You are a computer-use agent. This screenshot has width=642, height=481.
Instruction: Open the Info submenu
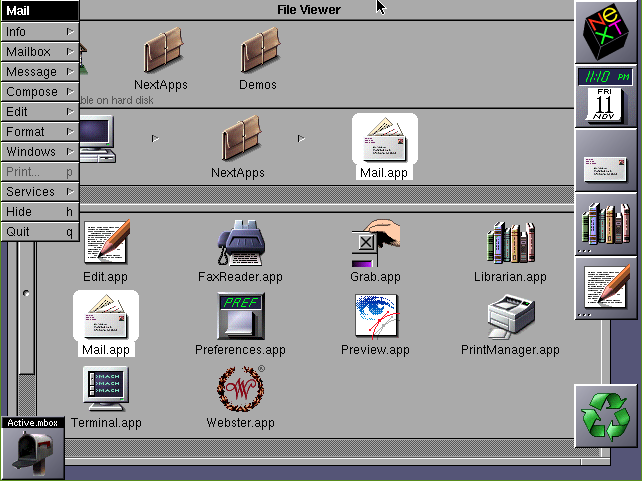[40, 32]
